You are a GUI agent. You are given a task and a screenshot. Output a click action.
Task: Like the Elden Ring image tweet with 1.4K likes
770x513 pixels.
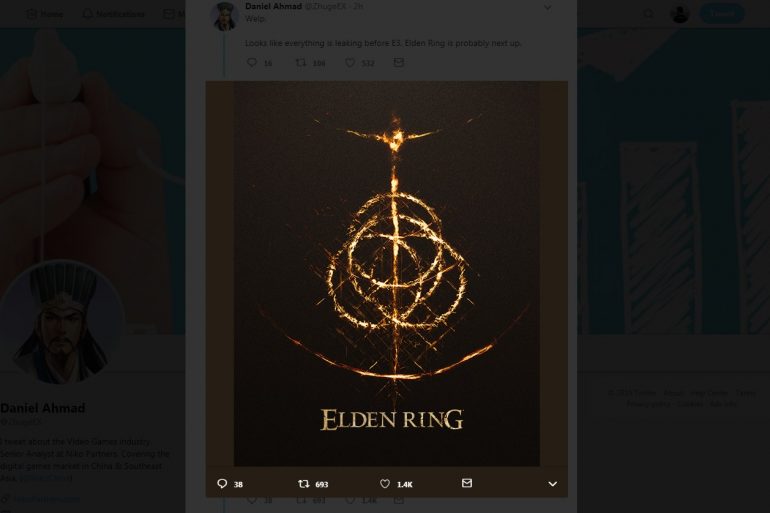click(385, 484)
